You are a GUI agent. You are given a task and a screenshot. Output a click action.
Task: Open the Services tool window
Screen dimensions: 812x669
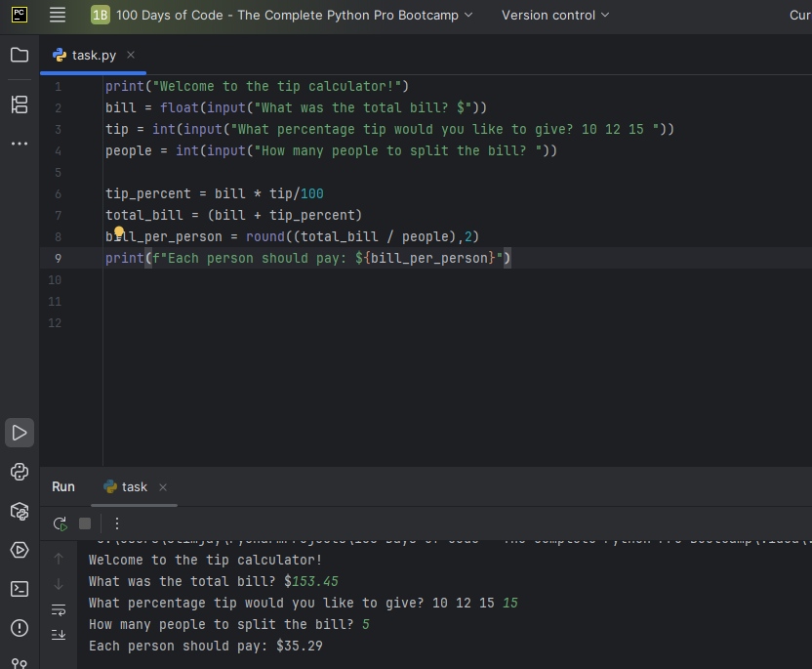20,550
